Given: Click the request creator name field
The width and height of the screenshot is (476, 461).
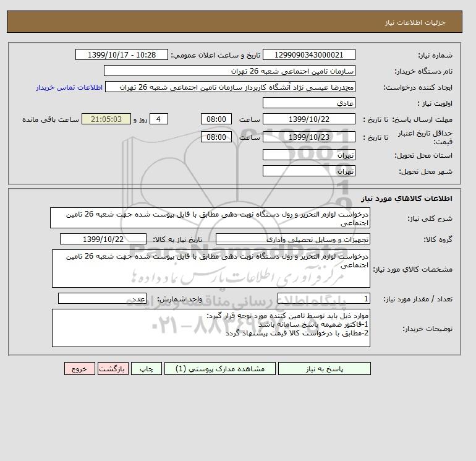Looking at the screenshot, I should 230,87.
